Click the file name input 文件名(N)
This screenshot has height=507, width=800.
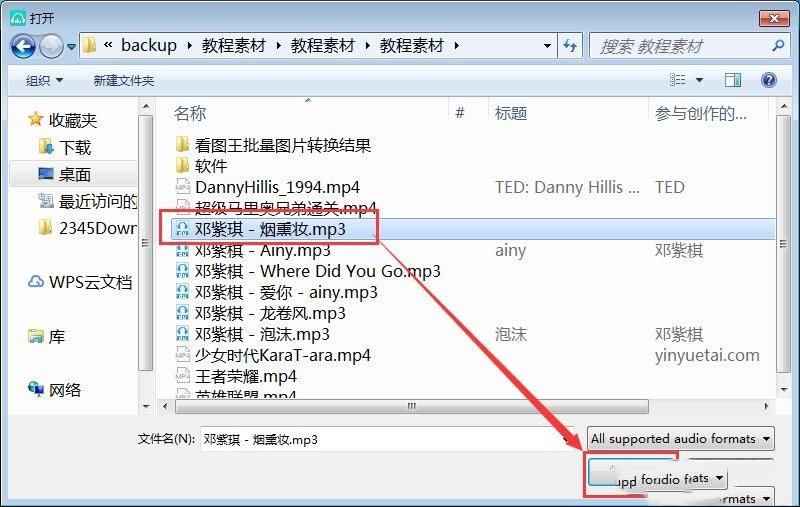pos(387,439)
